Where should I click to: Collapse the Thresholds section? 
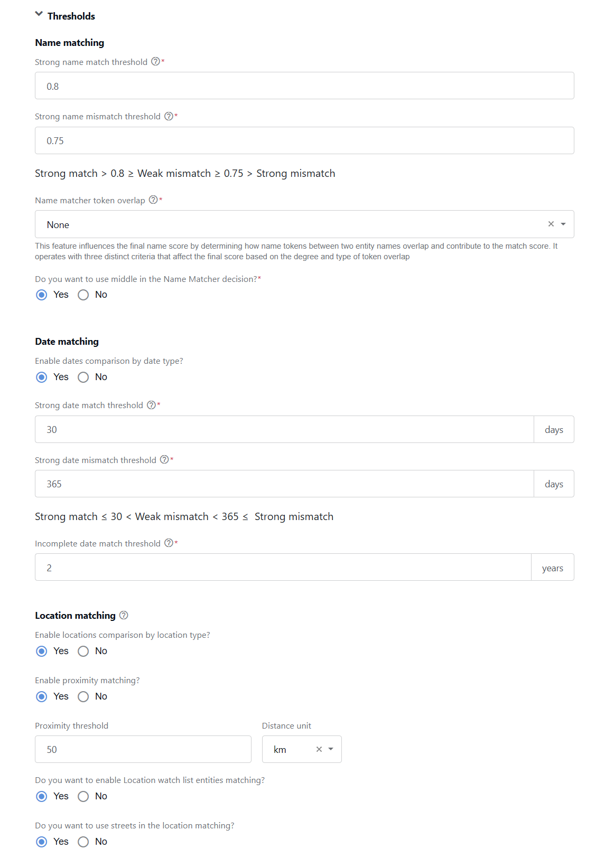[39, 14]
